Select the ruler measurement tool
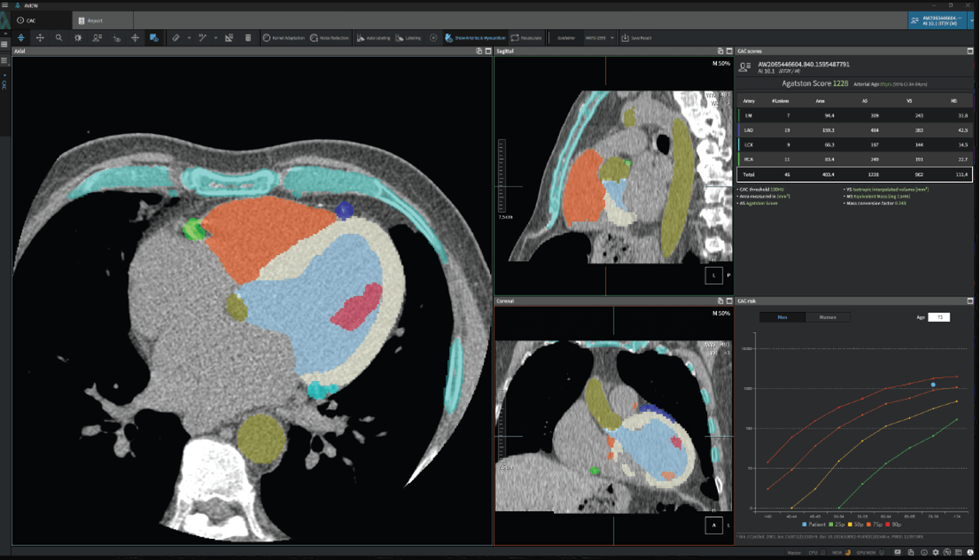The height and width of the screenshot is (560, 980). coord(176,37)
